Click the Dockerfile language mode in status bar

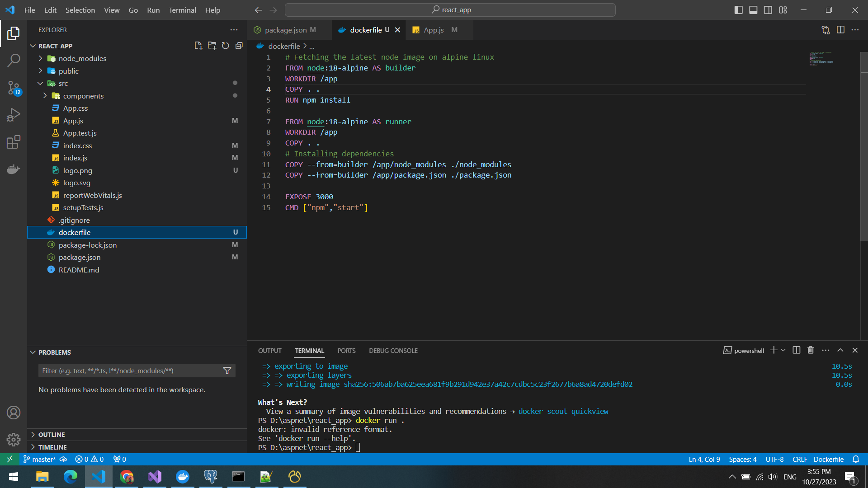point(828,459)
